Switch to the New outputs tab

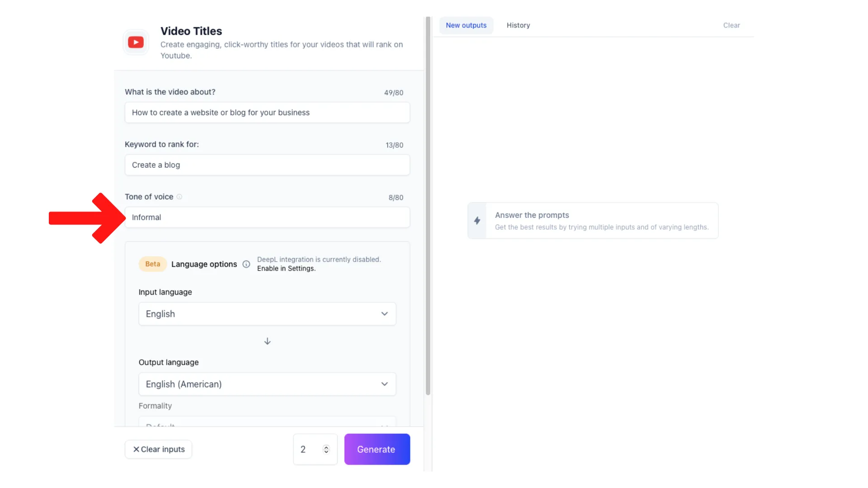(466, 25)
